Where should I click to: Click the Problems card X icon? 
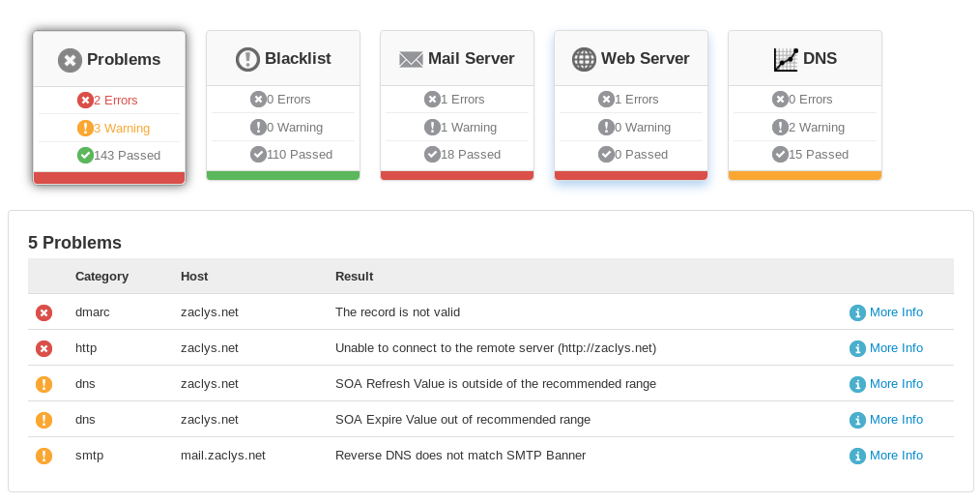pos(70,60)
